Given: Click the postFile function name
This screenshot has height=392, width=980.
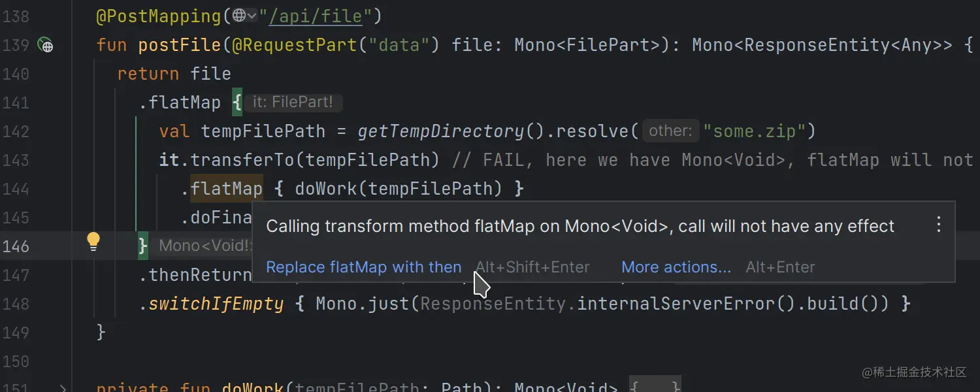Looking at the screenshot, I should (180, 45).
